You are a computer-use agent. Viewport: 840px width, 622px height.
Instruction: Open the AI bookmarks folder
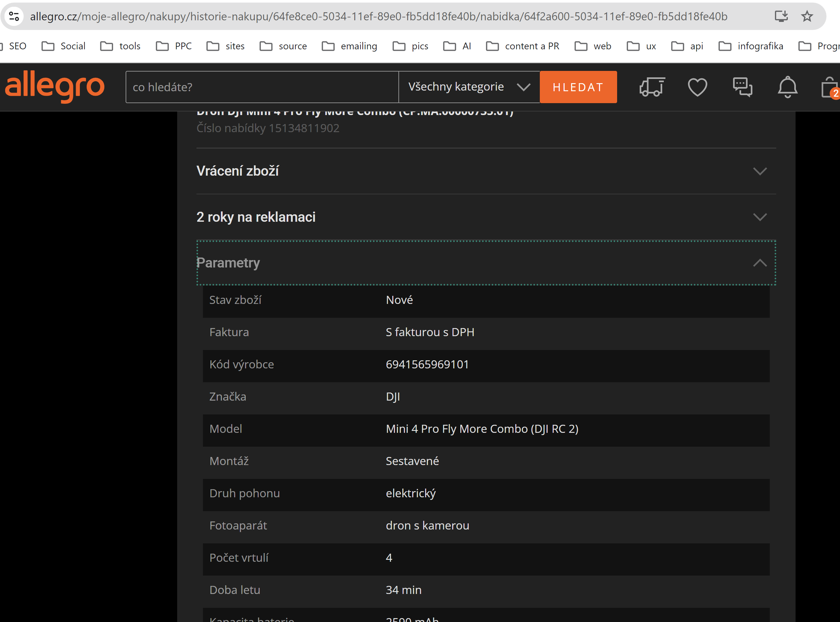457,46
